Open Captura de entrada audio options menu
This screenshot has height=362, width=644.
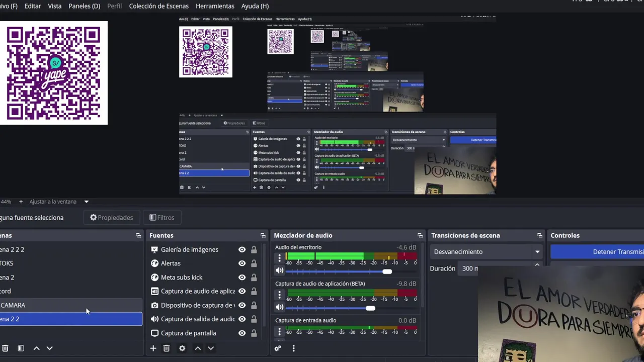(279, 331)
